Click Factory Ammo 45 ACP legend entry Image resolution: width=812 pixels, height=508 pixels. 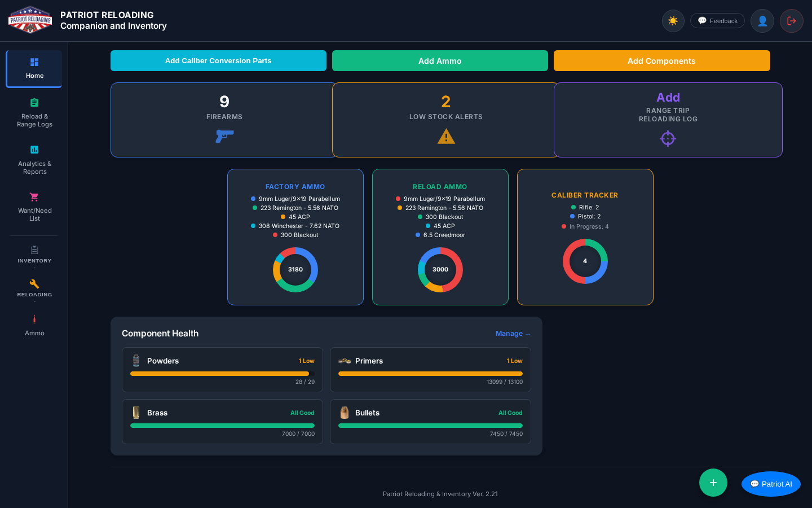[x=295, y=217]
